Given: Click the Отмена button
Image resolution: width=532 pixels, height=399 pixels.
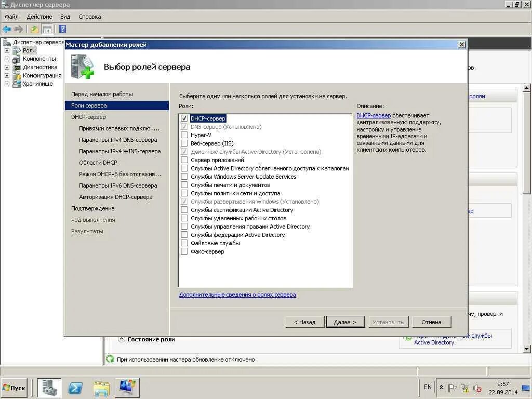Looking at the screenshot, I should [x=432, y=322].
